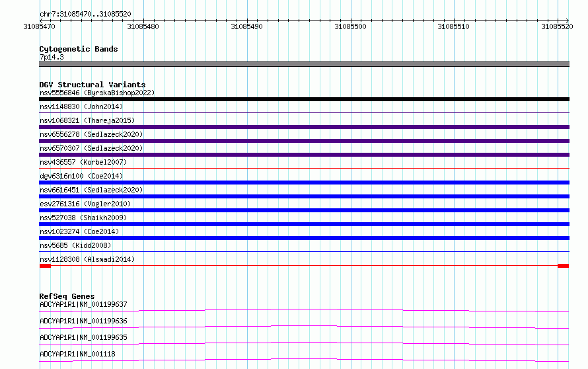Click the gray 7p14.3 cytoband bar

click(304, 64)
